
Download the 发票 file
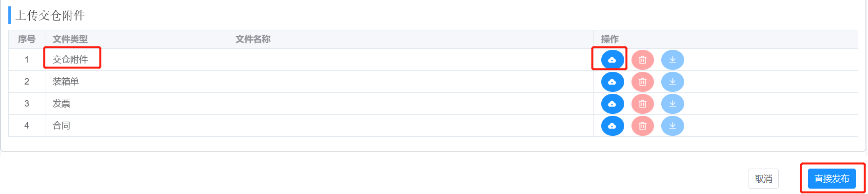click(672, 104)
